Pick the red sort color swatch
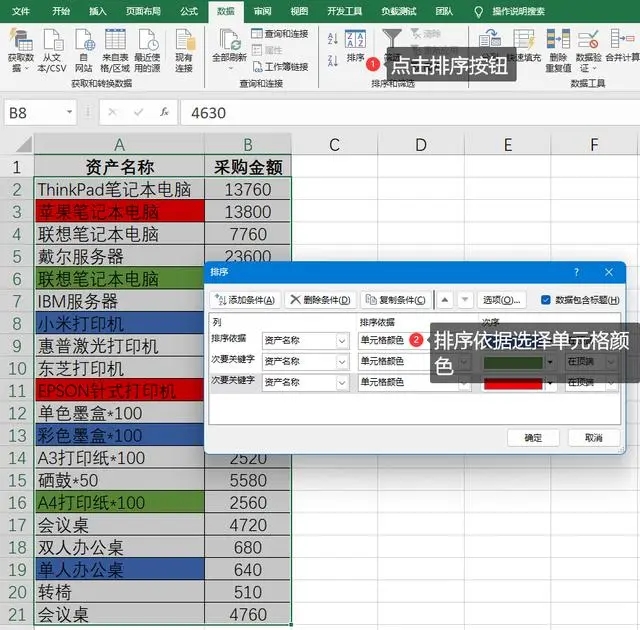Image resolution: width=640 pixels, height=630 pixels. 513,383
